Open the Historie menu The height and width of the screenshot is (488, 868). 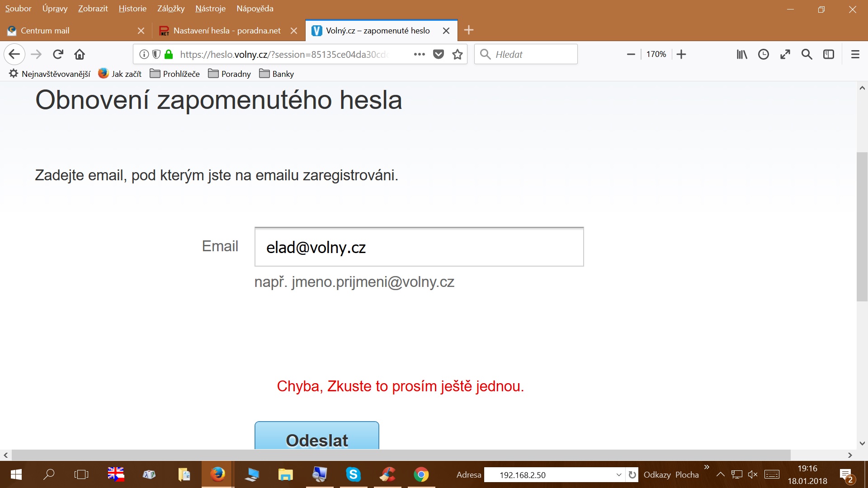click(x=132, y=9)
